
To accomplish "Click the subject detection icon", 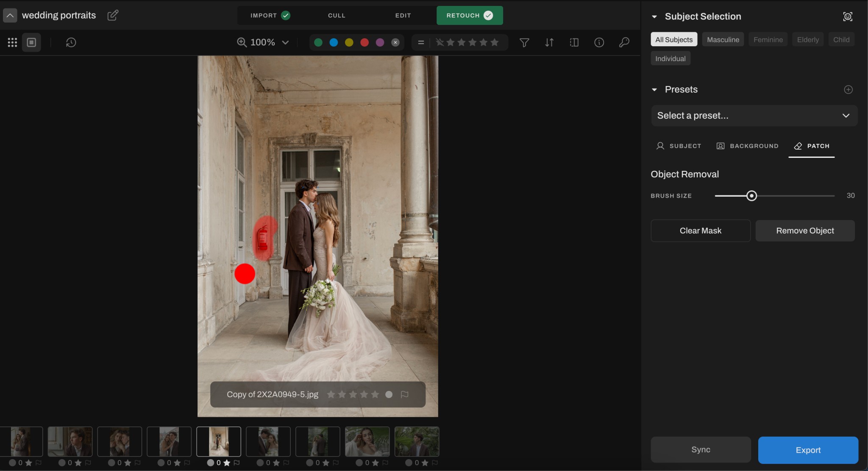I will pos(848,17).
